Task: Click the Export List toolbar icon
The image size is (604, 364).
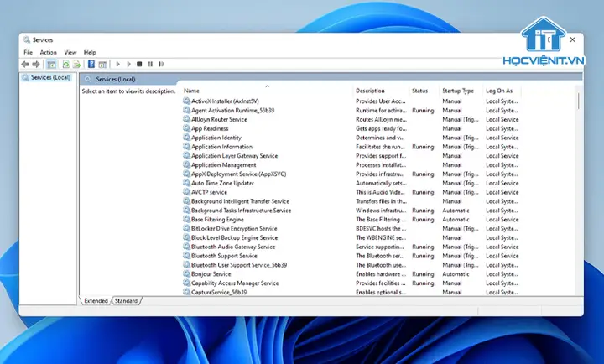Action: tap(76, 64)
